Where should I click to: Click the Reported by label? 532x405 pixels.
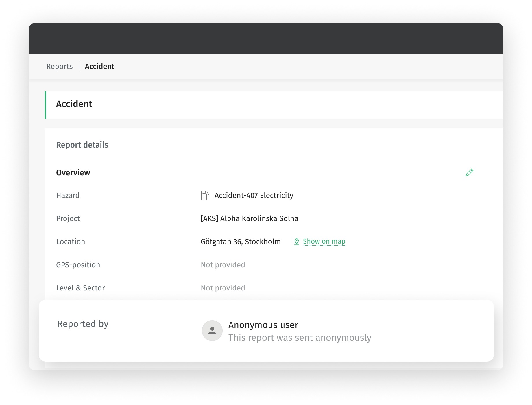click(83, 324)
